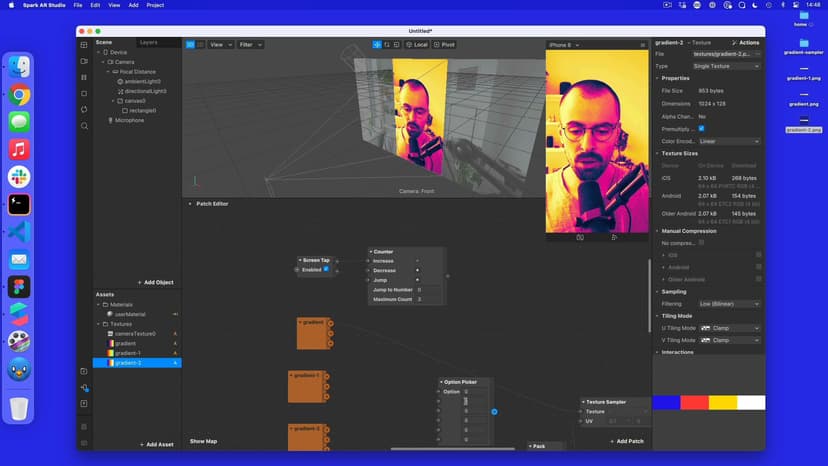828x466 pixels.
Task: Open Chrome from the Dock
Action: pyautogui.click(x=19, y=95)
